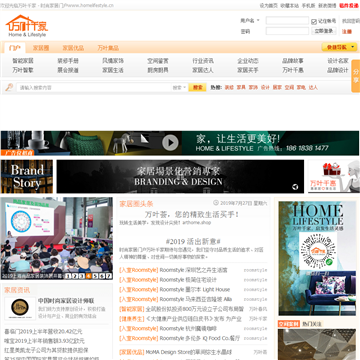The image size is (360, 360).
Task: Open the Brand Story thumbnail
Action: click(x=27, y=177)
